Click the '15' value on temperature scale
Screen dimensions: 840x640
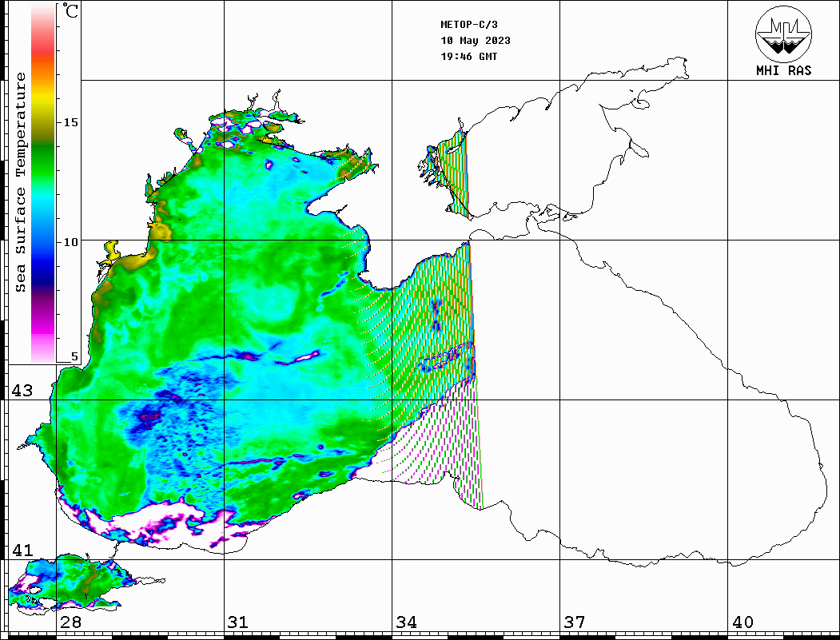click(70, 122)
